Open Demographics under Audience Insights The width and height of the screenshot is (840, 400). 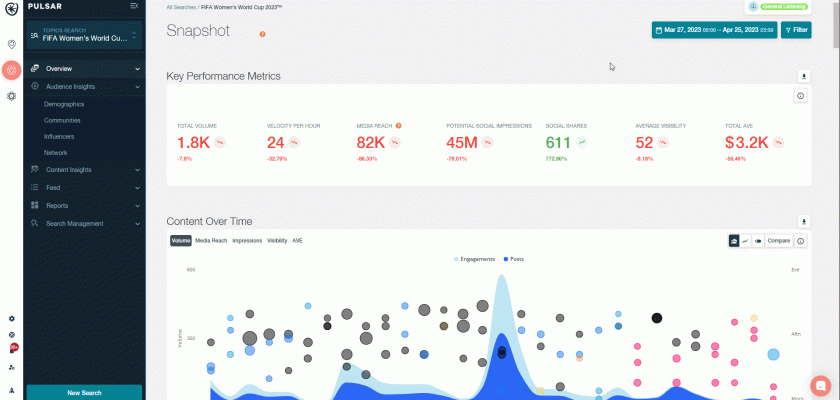point(64,104)
